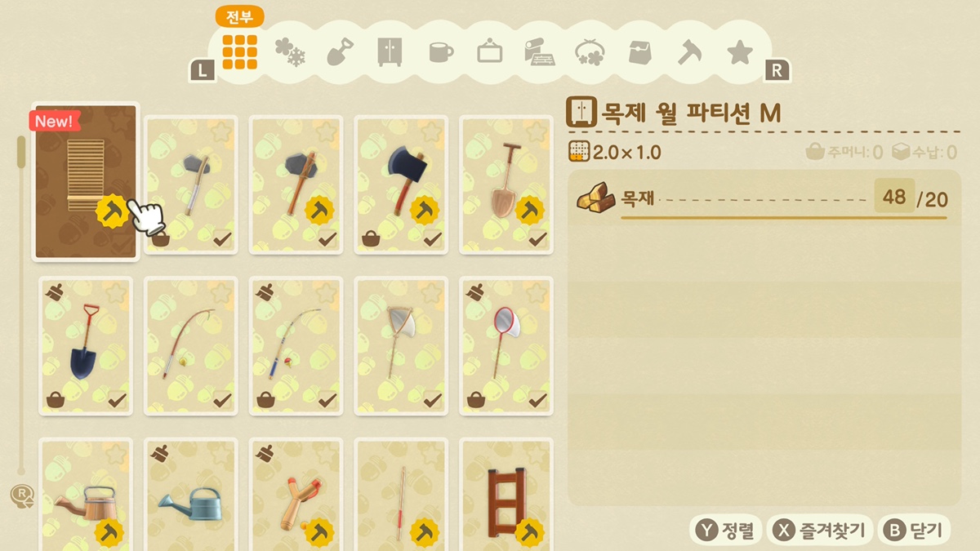Screen dimensions: 980x551
Task: Select the red bug net recipe card
Action: pyautogui.click(x=506, y=345)
